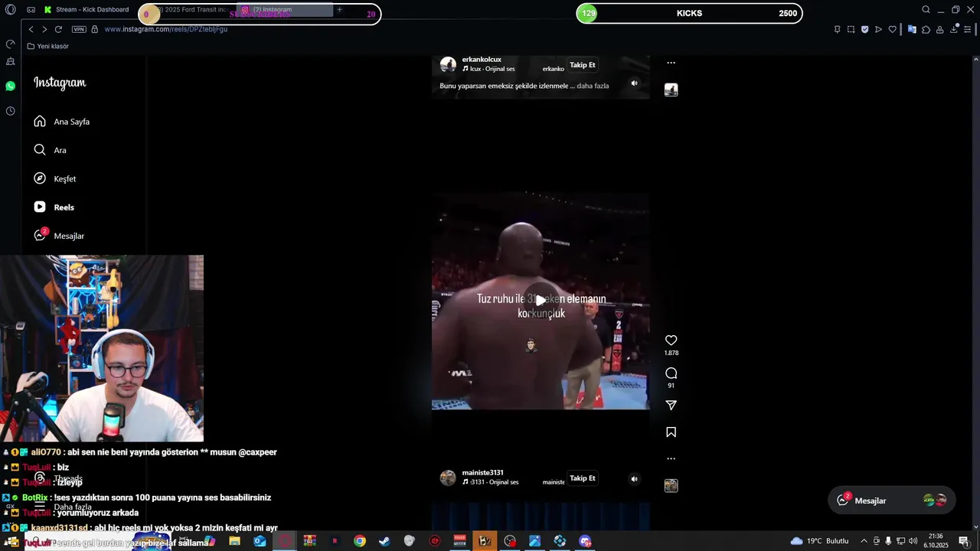The width and height of the screenshot is (980, 551).
Task: Go to Keşfet explore page
Action: pyautogui.click(x=55, y=178)
